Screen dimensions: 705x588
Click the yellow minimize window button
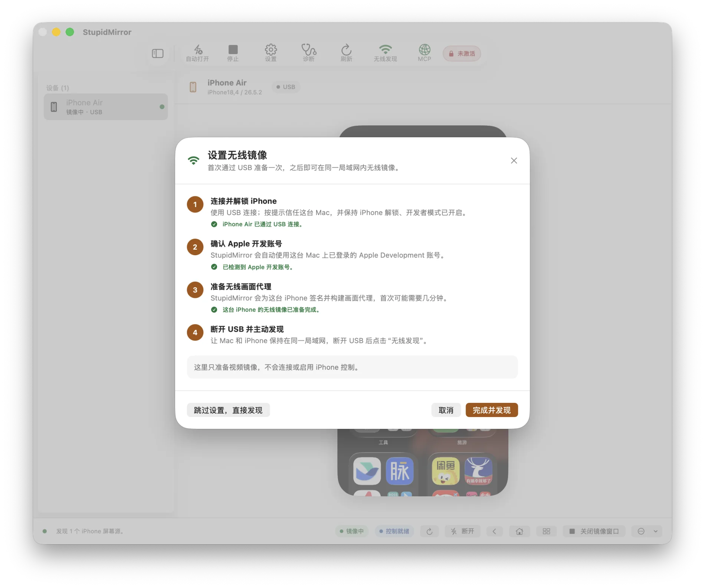56,32
